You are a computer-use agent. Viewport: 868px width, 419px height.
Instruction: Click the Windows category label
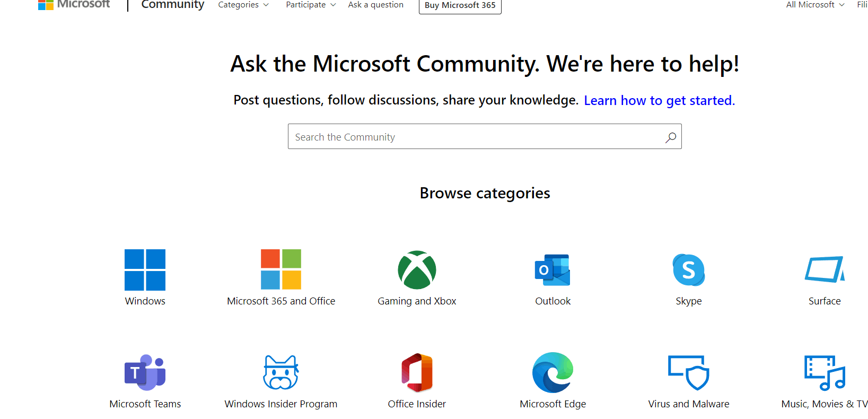pyautogui.click(x=145, y=301)
